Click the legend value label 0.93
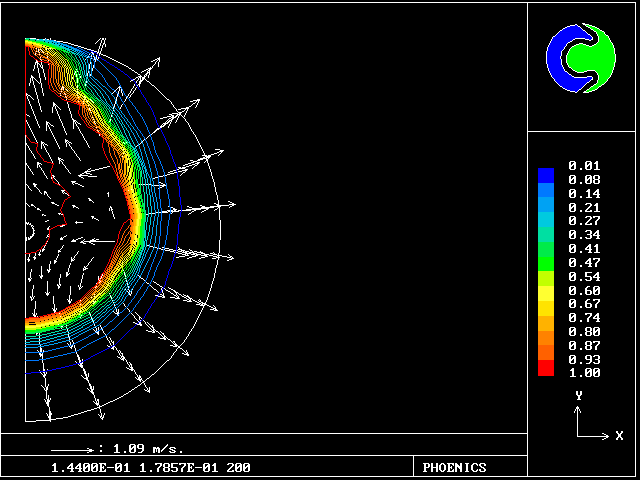The image size is (640, 480). pyautogui.click(x=584, y=359)
